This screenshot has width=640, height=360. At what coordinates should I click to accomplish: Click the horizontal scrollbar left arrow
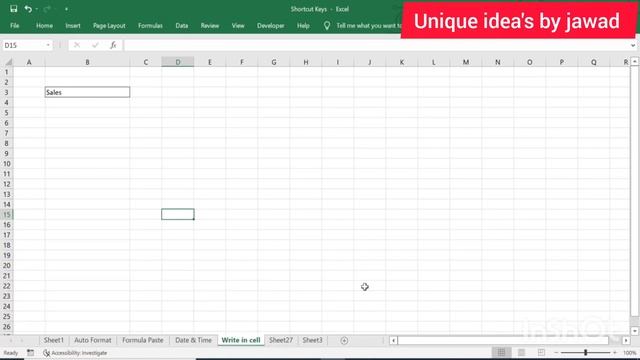[393, 340]
